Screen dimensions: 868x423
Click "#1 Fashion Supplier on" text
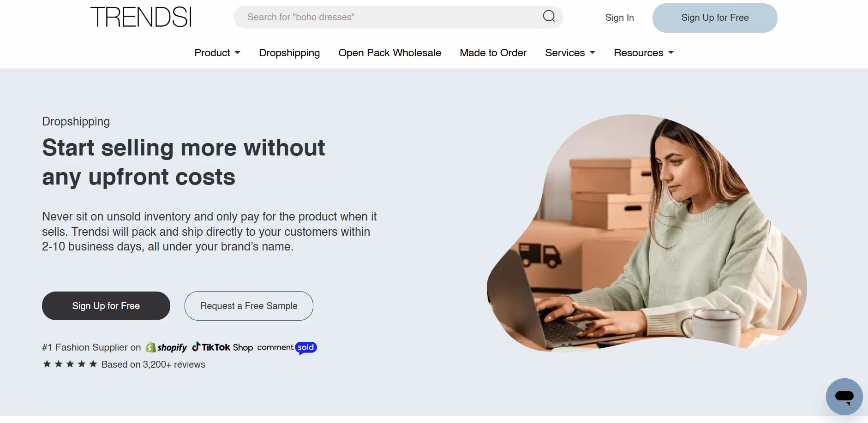91,347
